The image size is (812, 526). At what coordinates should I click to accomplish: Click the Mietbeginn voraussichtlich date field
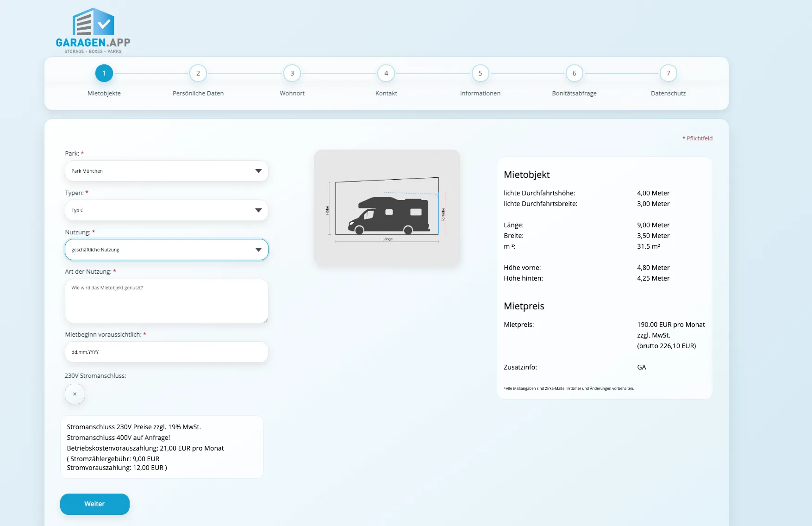[x=167, y=352]
